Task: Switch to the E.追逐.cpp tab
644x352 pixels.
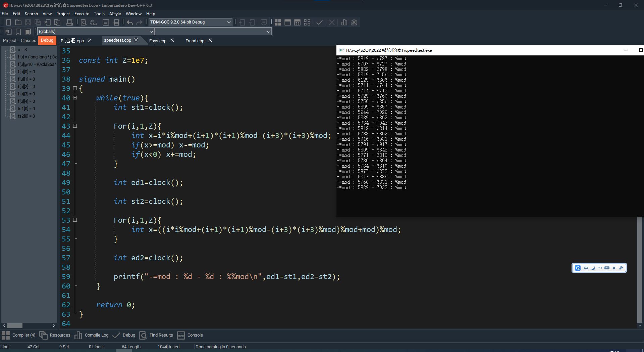Action: (x=72, y=41)
